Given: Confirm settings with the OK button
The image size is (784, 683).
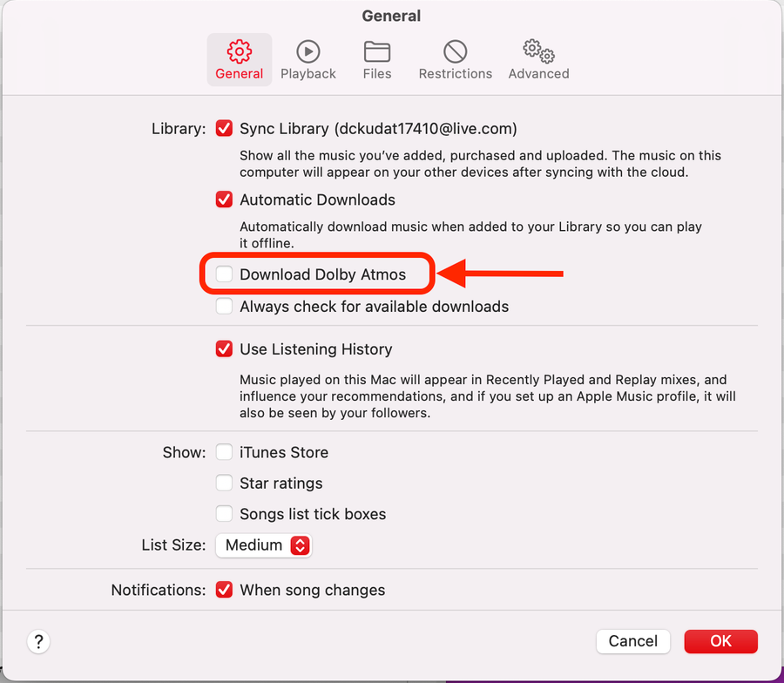Looking at the screenshot, I should pyautogui.click(x=720, y=641).
